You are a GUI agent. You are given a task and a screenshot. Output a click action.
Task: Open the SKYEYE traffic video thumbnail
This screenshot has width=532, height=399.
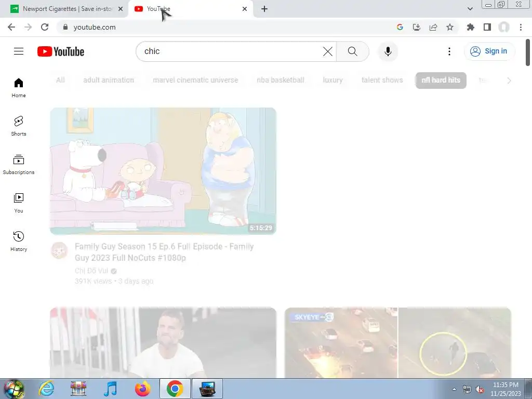[397, 342]
